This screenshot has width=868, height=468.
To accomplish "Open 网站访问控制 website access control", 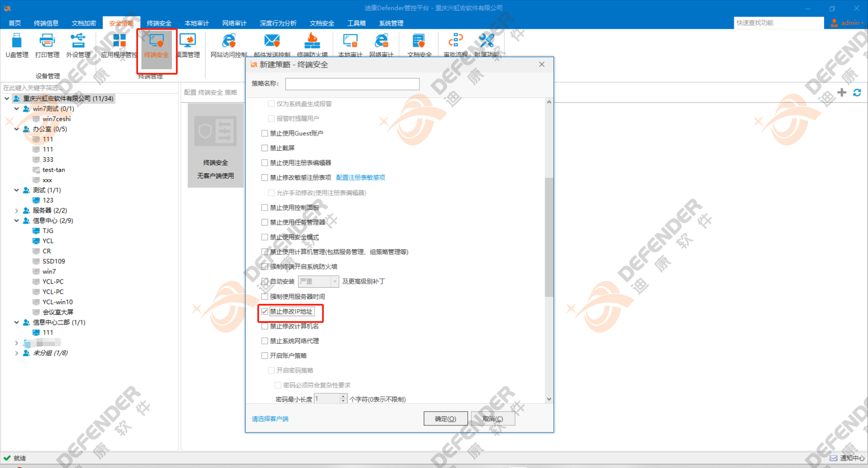I will [229, 46].
